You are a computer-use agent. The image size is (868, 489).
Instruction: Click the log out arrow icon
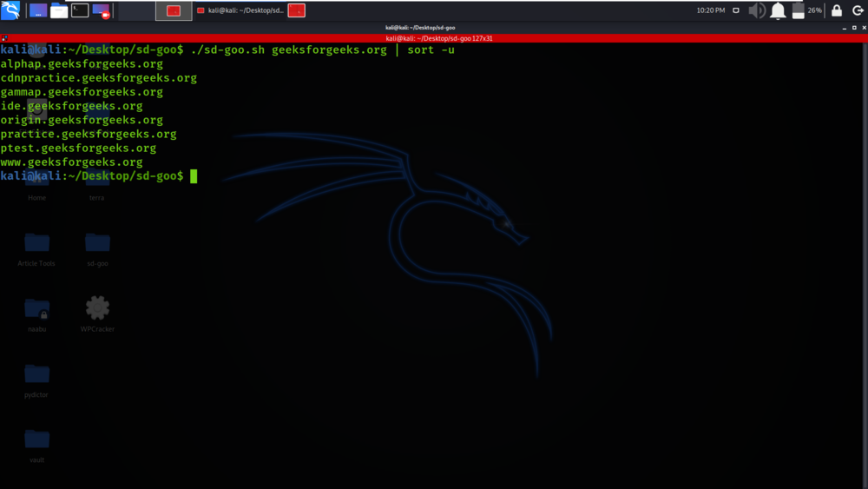point(858,10)
